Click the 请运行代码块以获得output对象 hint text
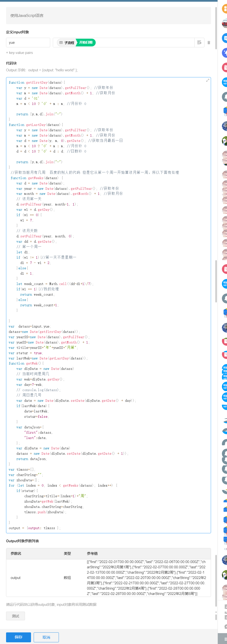Viewport: 227px width, 644px height. pyautogui.click(x=51, y=604)
